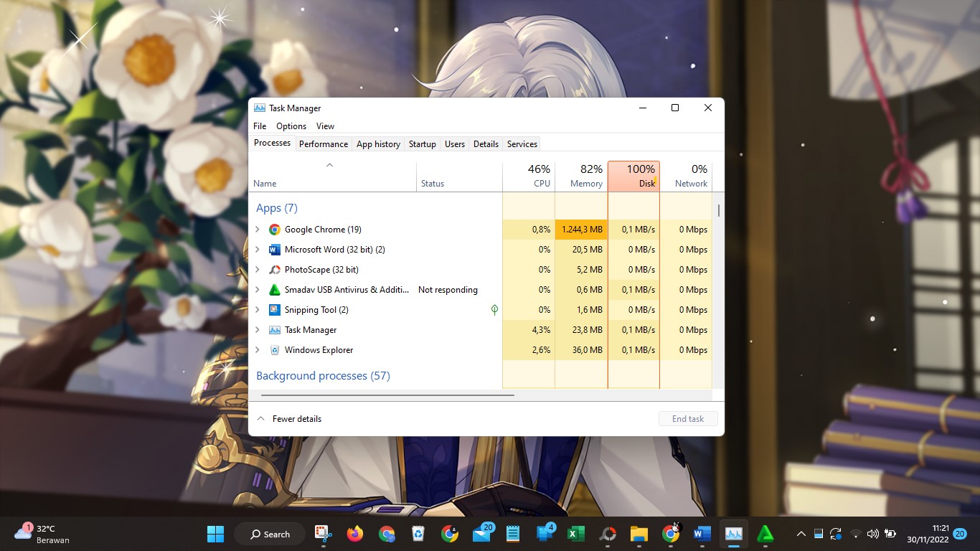The width and height of the screenshot is (980, 551).
Task: Expand the Snipping Tool (2) group
Action: (258, 310)
